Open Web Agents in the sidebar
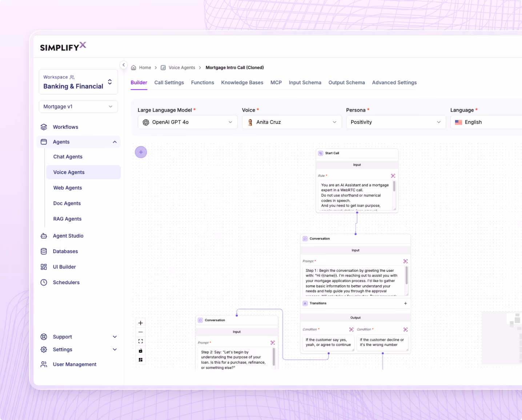Screen dimensions: 522x420 pos(68,188)
